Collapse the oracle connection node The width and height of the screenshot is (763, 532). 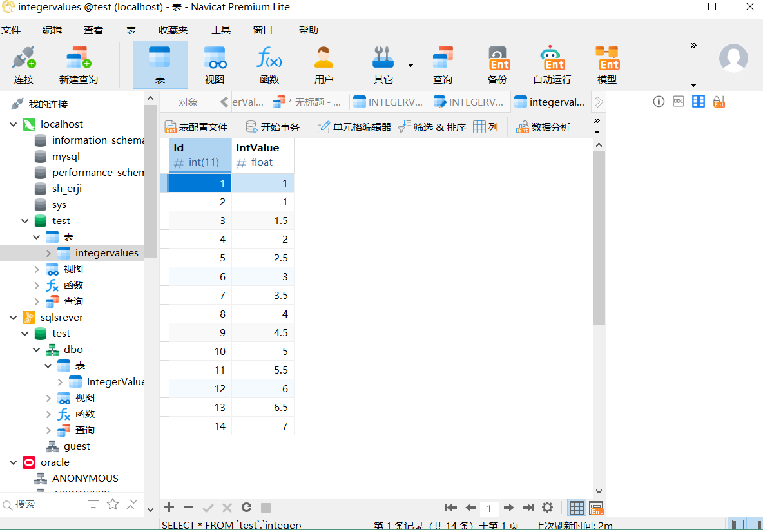click(13, 462)
